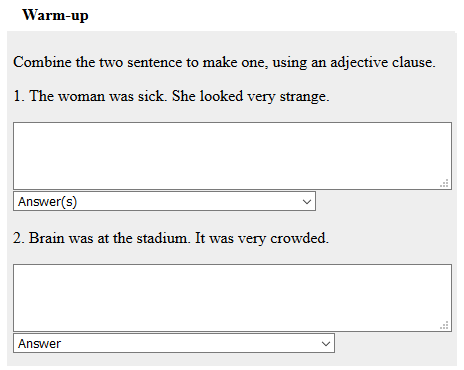
Task: Click the words "adjective clause" in the instructions
Action: [382, 62]
